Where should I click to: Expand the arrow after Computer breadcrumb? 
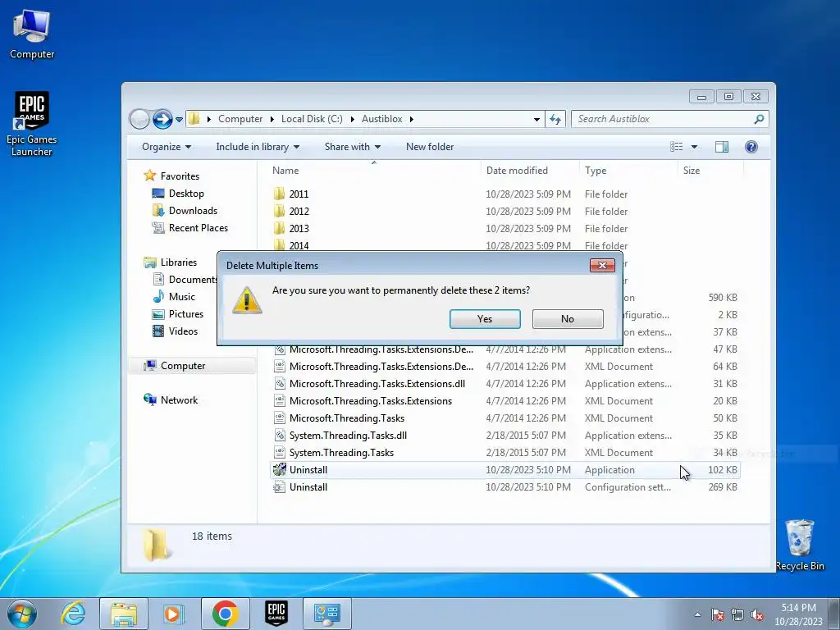click(x=272, y=119)
